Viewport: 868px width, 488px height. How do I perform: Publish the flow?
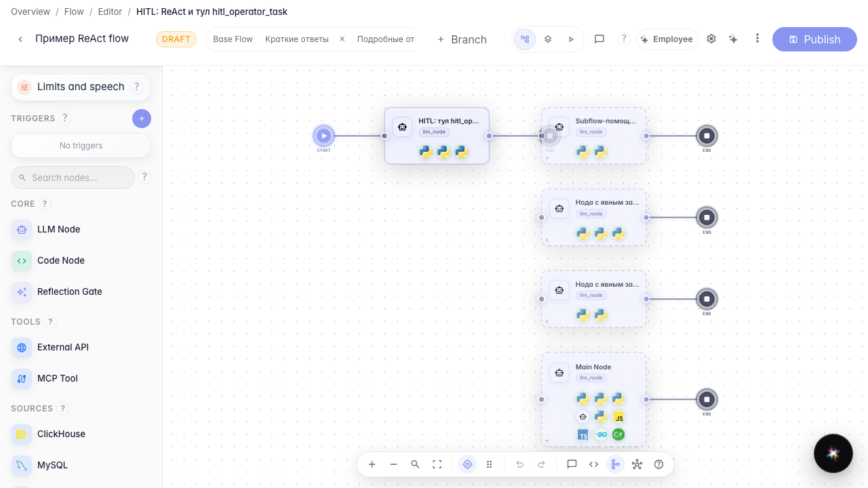click(814, 39)
